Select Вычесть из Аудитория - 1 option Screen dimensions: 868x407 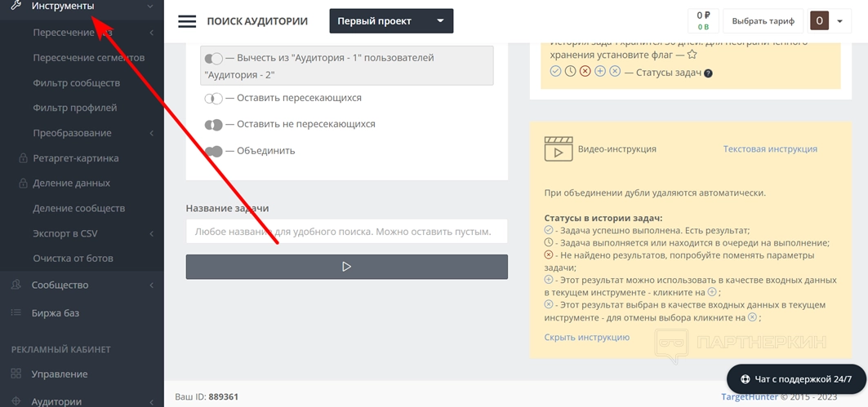point(346,66)
